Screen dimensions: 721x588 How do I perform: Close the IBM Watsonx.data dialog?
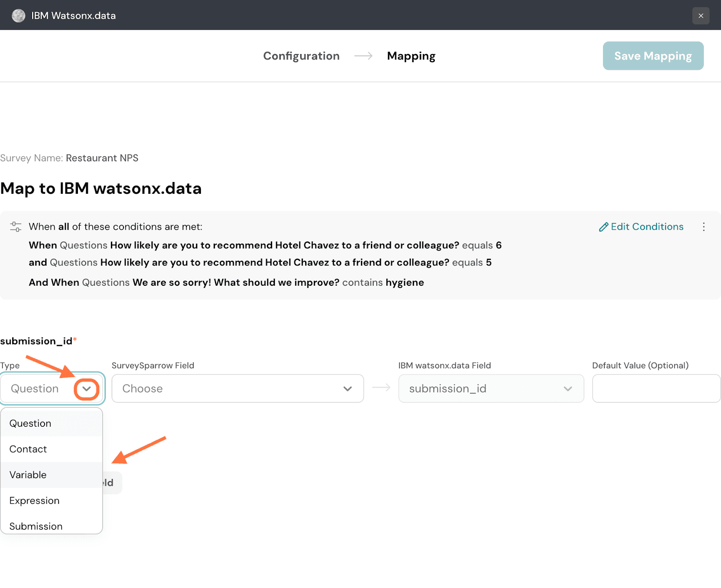pyautogui.click(x=701, y=16)
